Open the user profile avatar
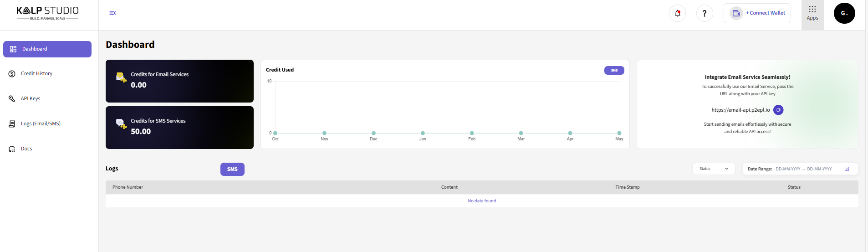The image size is (868, 252). tap(844, 13)
